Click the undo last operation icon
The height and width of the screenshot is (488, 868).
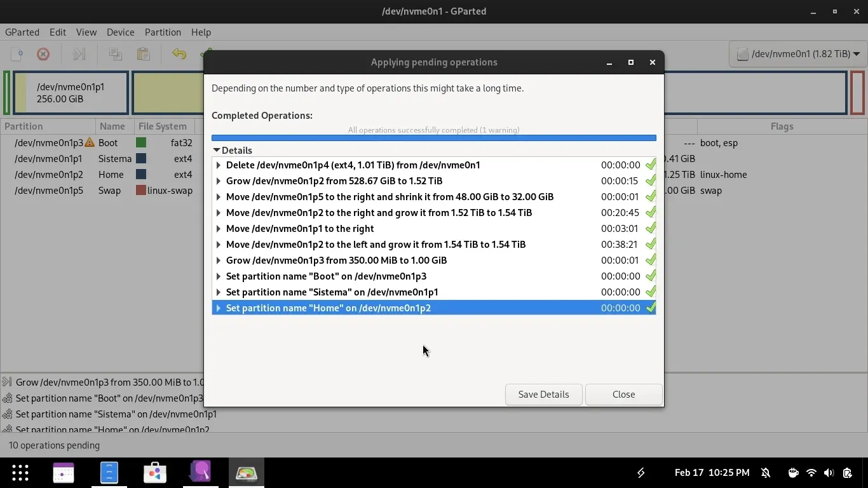tap(179, 55)
